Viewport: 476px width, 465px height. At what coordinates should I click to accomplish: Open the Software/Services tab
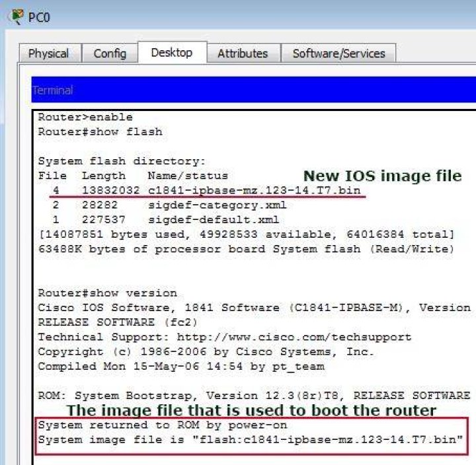[x=338, y=54]
